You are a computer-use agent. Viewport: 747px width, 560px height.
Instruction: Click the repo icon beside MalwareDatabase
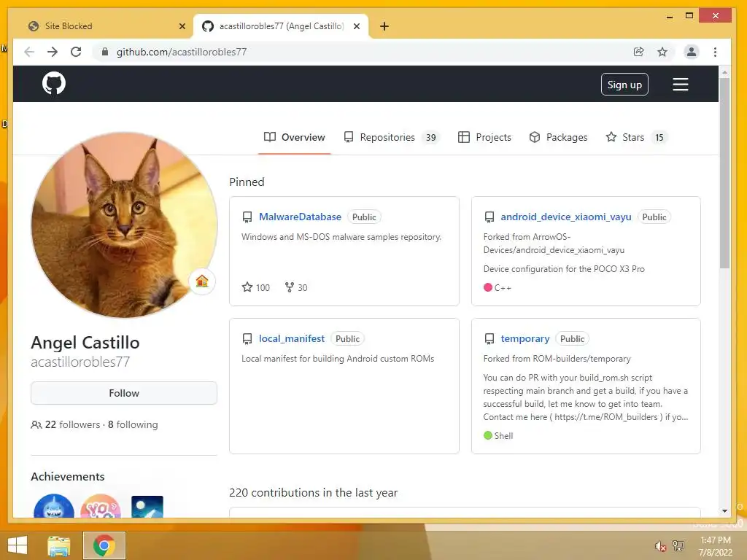247,217
